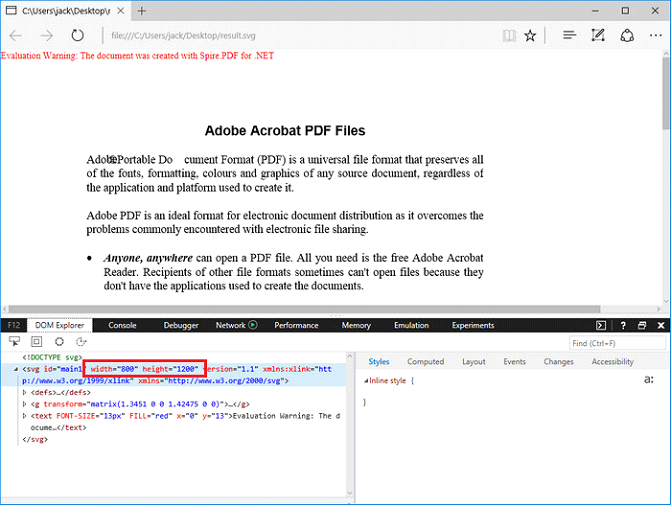
Task: Click the Find (Ctrl+F) search box
Action: coord(617,343)
